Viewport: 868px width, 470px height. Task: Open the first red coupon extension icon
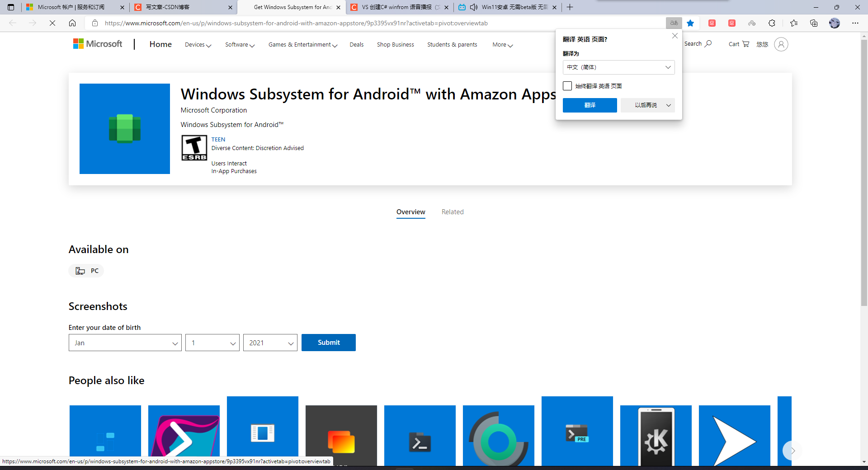click(712, 23)
